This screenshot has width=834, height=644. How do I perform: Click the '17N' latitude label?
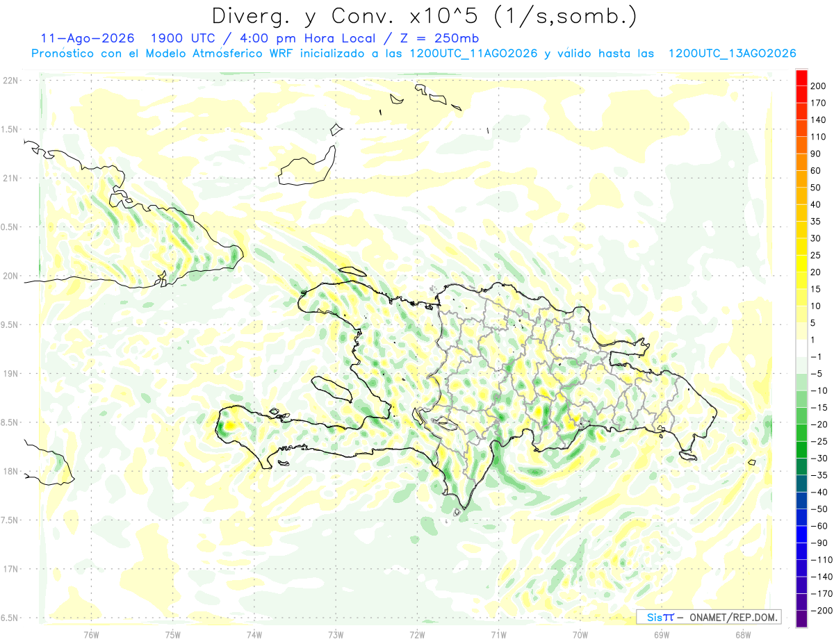point(10,569)
